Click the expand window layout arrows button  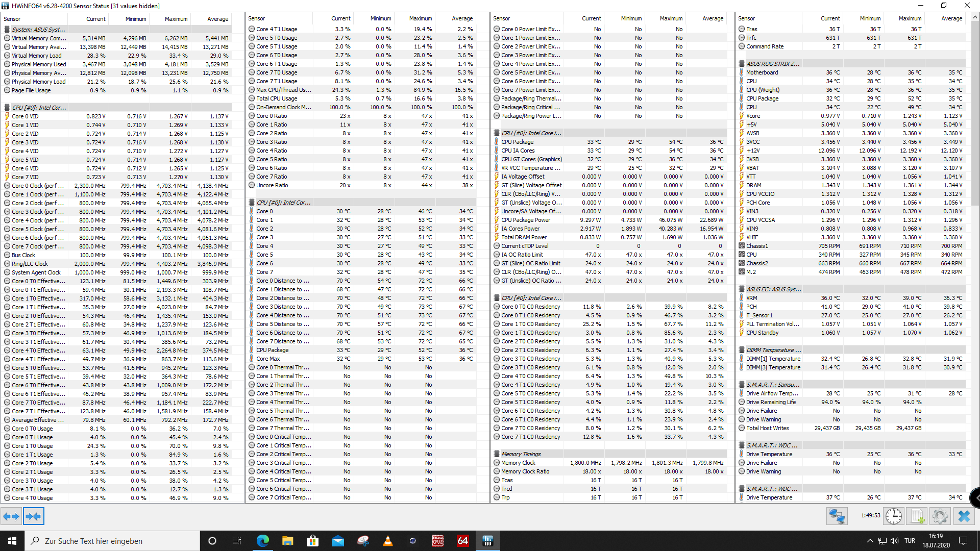[x=11, y=516]
